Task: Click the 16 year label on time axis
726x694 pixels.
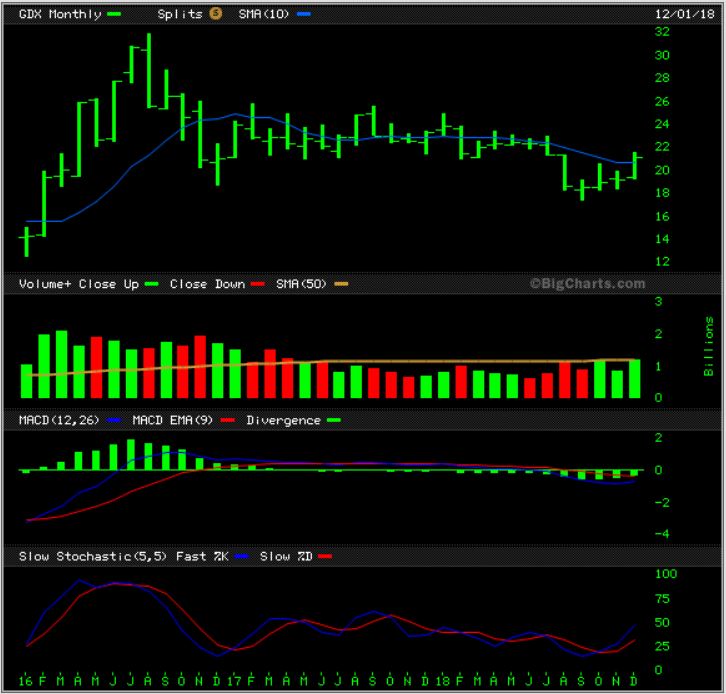Action: pyautogui.click(x=25, y=681)
